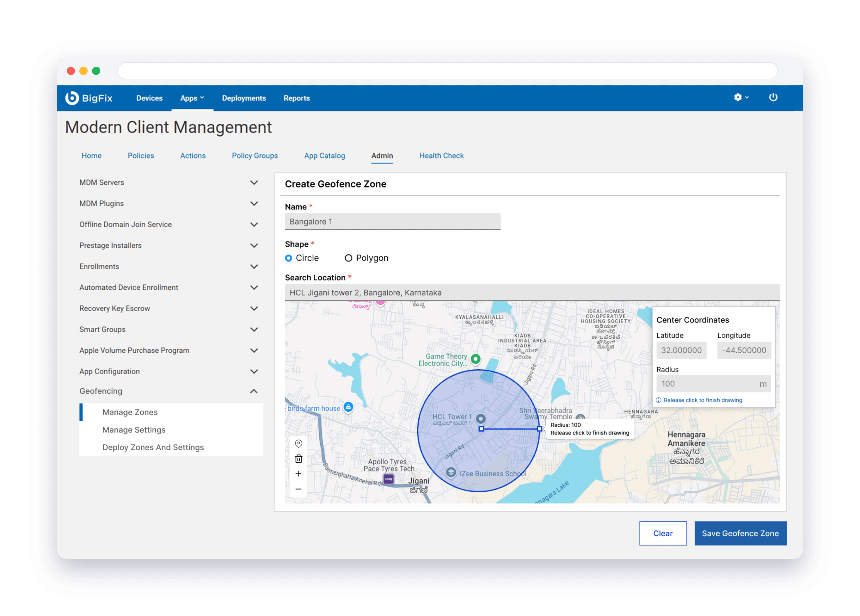Click the Search Location field

(x=532, y=293)
